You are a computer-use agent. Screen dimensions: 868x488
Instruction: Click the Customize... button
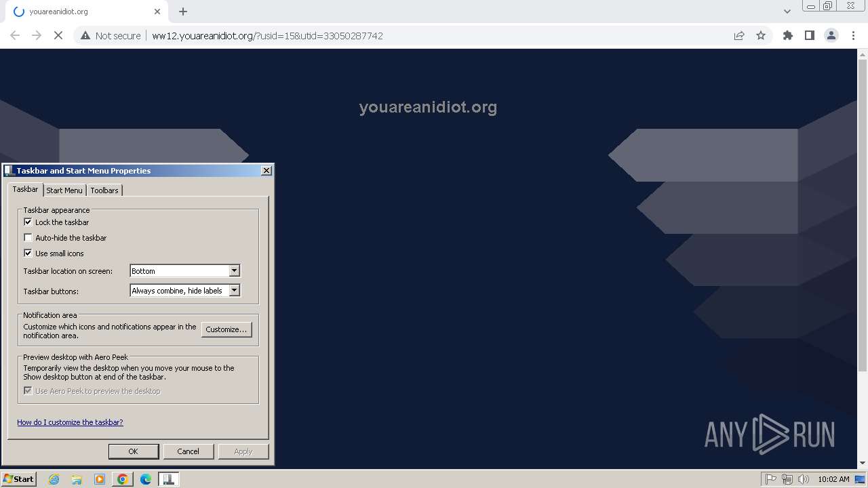[226, 329]
